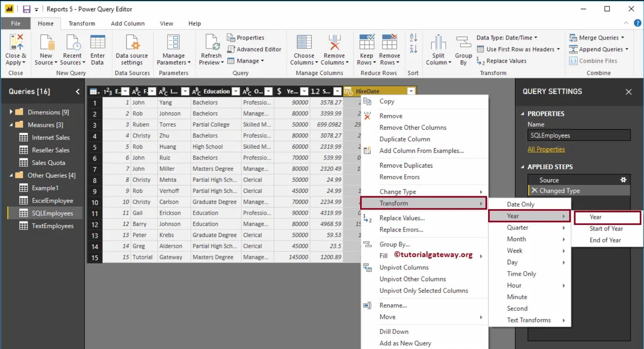Click the All Properties link
The image size is (644, 349).
pos(546,149)
